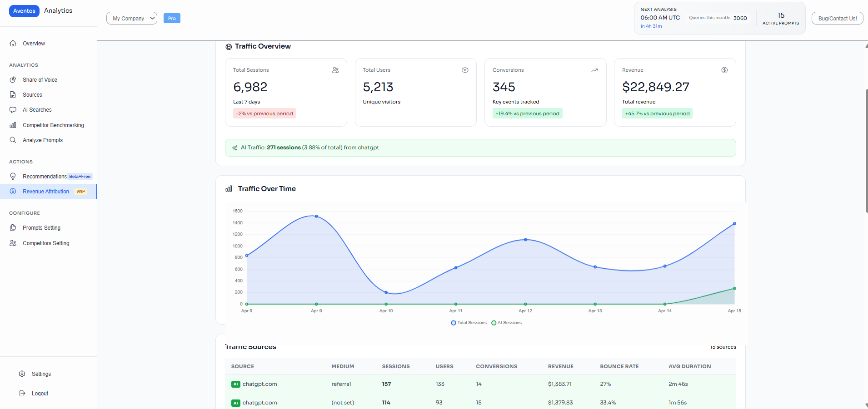Image resolution: width=868 pixels, height=409 pixels.
Task: Click the Share of Voice pie chart icon
Action: [13, 80]
